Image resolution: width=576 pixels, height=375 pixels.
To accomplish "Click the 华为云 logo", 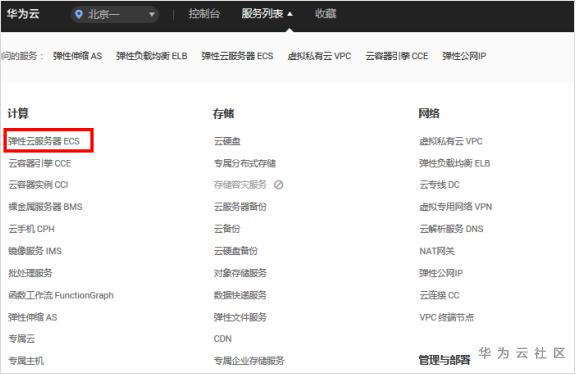I will (x=23, y=14).
